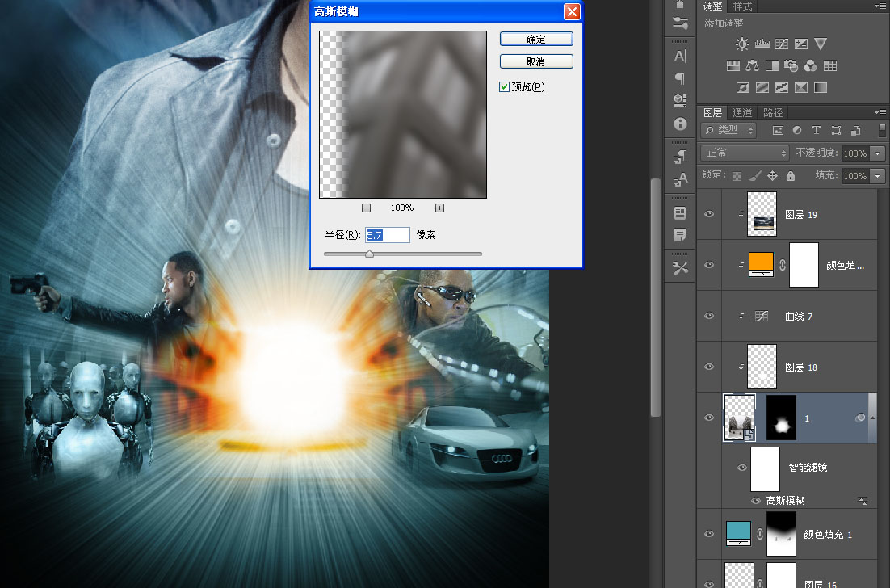Add a Posterize adjustment layer
The height and width of the screenshot is (588, 890).
pyautogui.click(x=762, y=87)
